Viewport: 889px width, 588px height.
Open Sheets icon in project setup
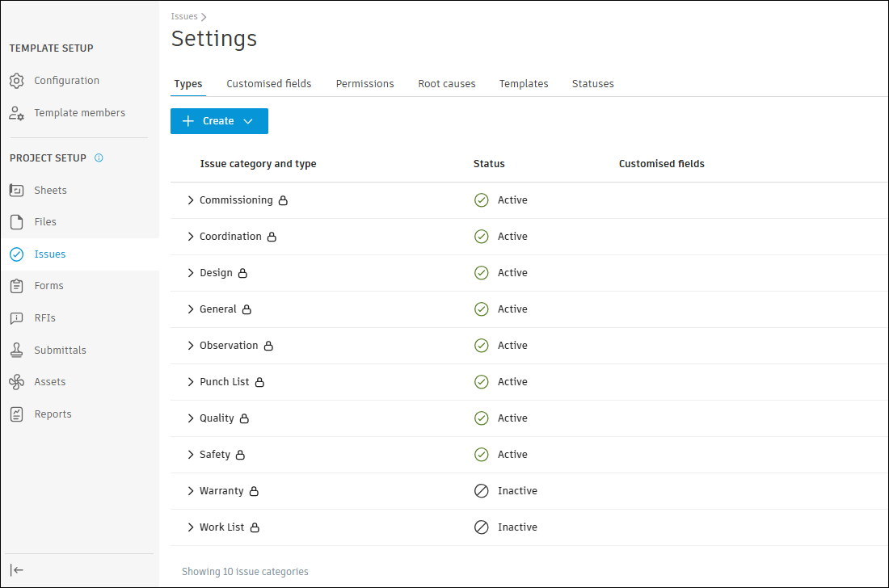pyautogui.click(x=17, y=191)
